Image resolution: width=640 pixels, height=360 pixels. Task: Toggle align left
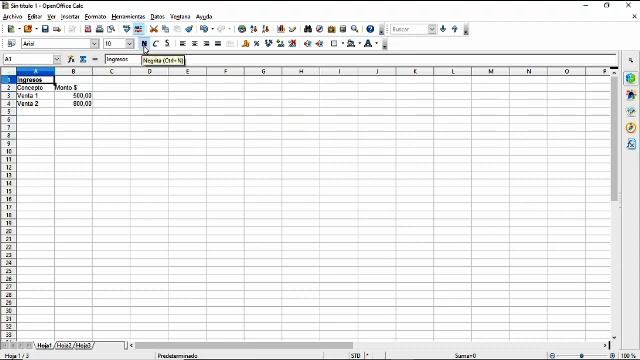182,43
